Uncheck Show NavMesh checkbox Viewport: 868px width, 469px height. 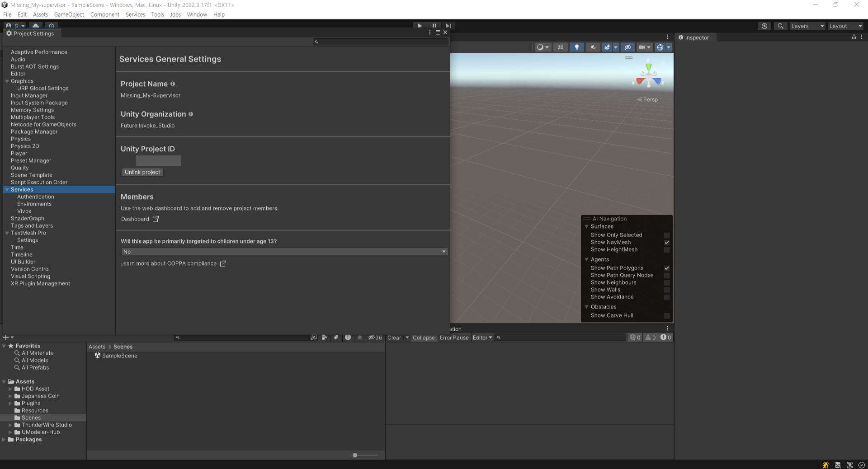pyautogui.click(x=666, y=242)
